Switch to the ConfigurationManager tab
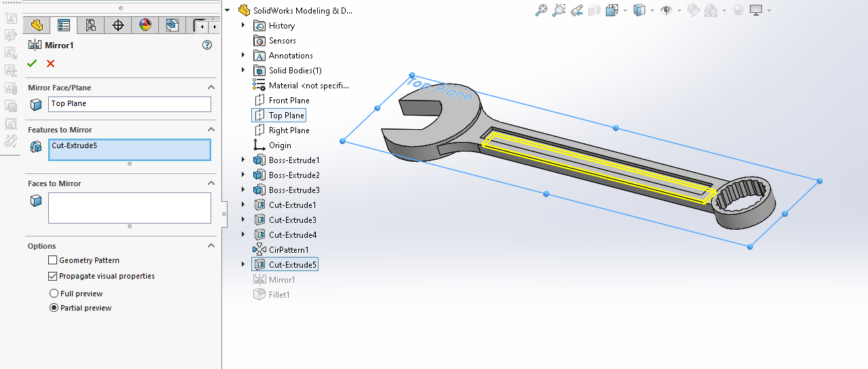868x369 pixels. point(90,26)
